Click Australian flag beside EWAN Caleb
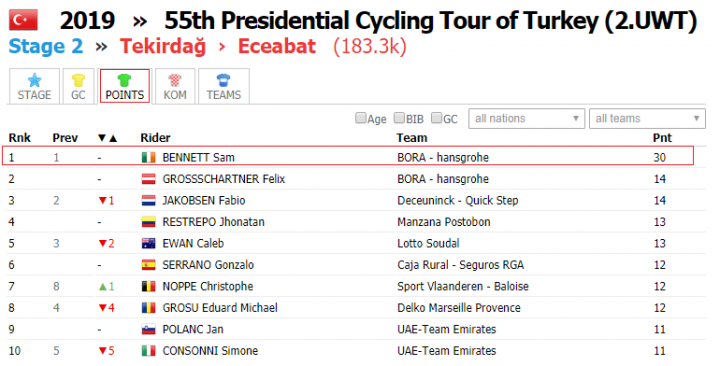 [148, 243]
